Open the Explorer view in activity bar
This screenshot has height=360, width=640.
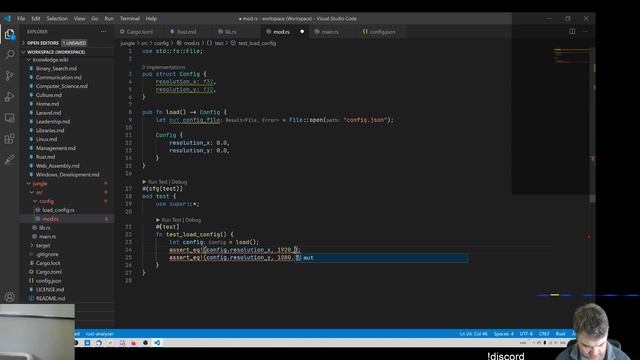[9, 34]
